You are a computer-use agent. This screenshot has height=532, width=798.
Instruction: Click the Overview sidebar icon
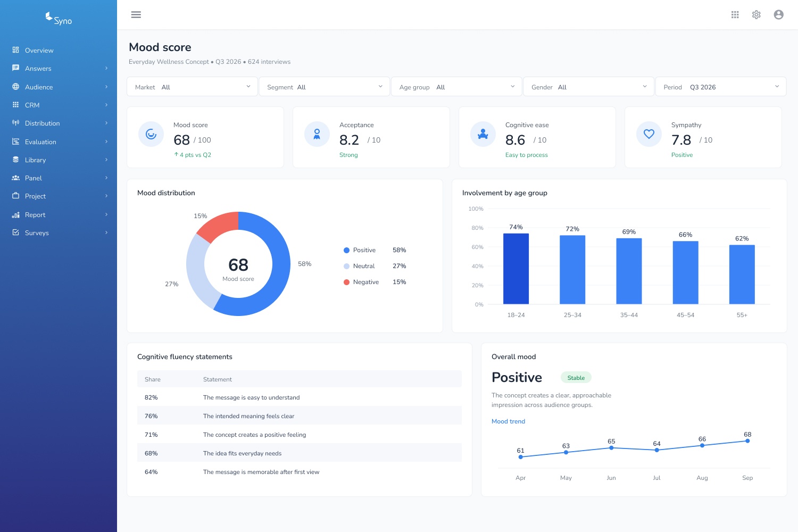pos(15,50)
